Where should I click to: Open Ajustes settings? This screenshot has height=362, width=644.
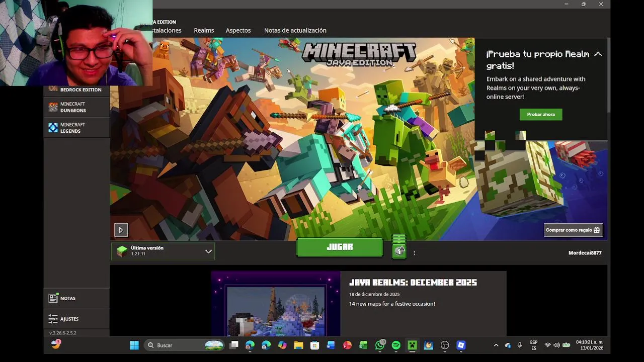76,319
